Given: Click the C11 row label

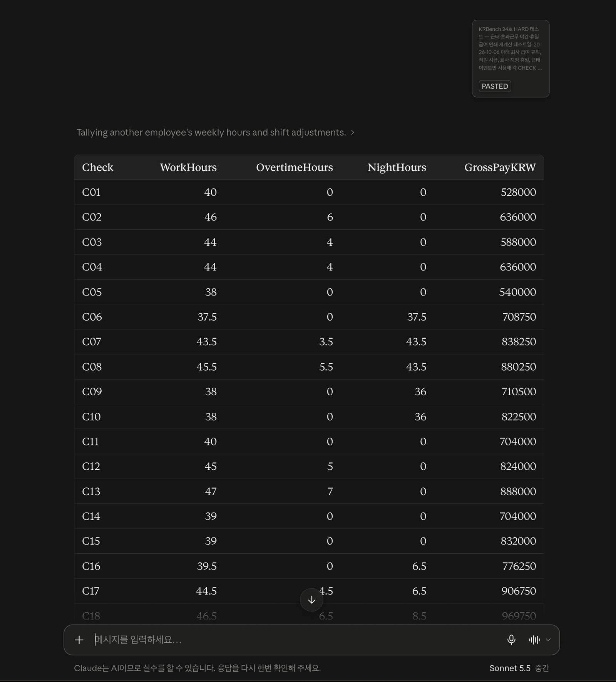Looking at the screenshot, I should point(90,441).
